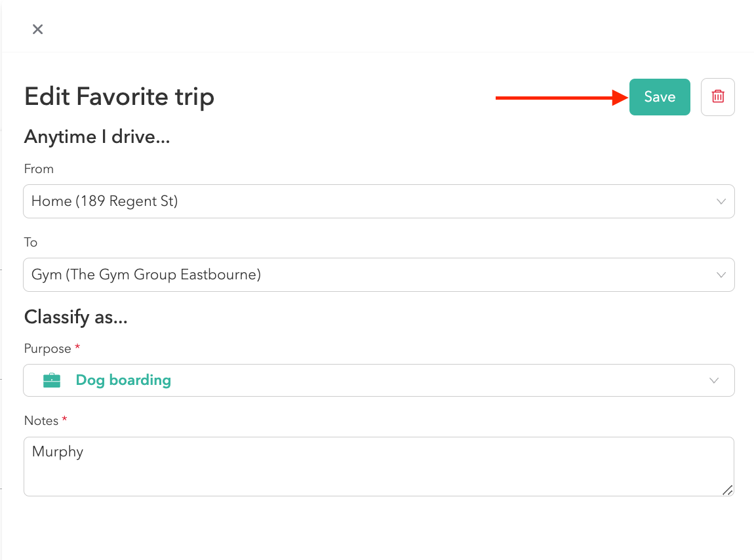The height and width of the screenshot is (560, 754).
Task: Click the Anytime I drive heading
Action: click(97, 137)
